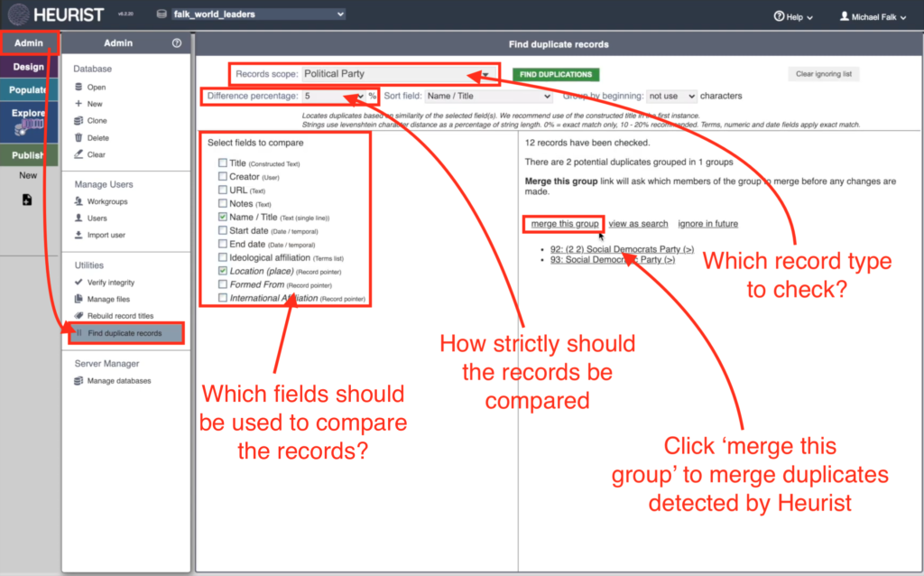
Task: Tick the Notes (Text) checkbox
Action: 223,203
